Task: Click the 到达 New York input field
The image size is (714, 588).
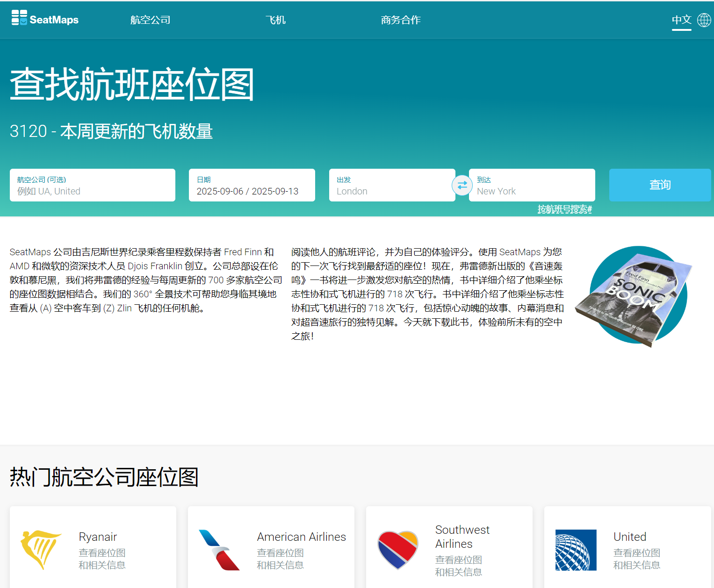Action: click(x=532, y=186)
